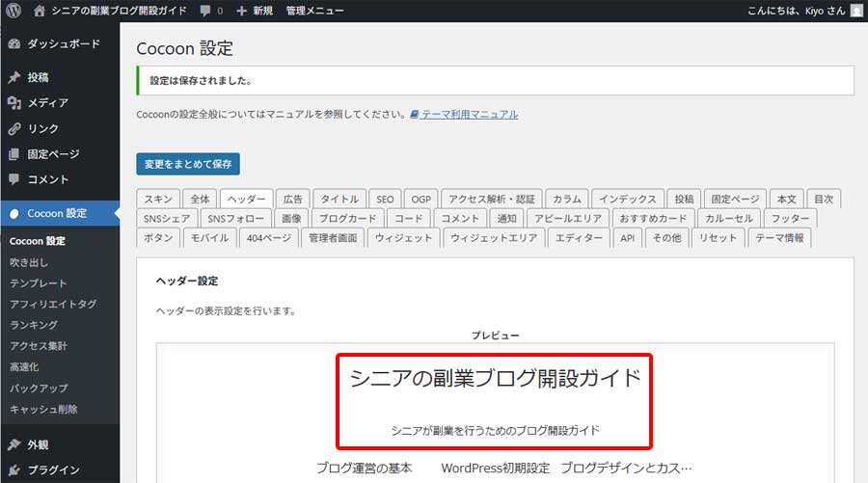Open 管理メニュー in the admin bar

314,11
